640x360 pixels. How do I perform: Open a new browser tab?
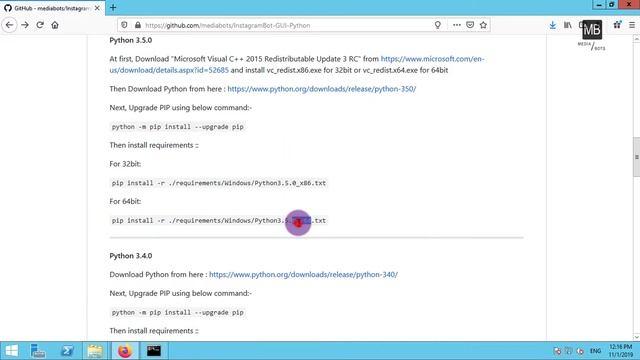[113, 8]
